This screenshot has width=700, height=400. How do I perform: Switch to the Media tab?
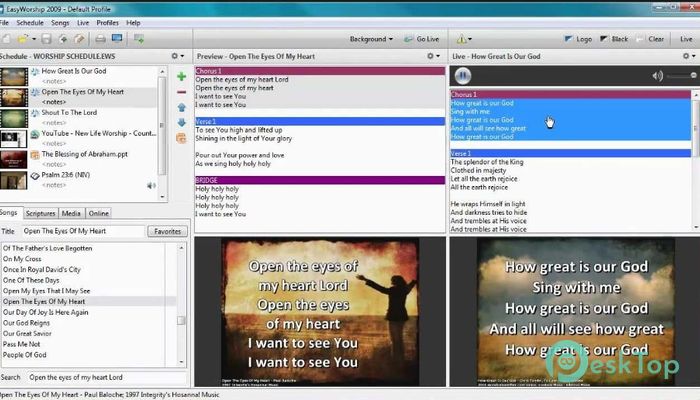pyautogui.click(x=71, y=213)
